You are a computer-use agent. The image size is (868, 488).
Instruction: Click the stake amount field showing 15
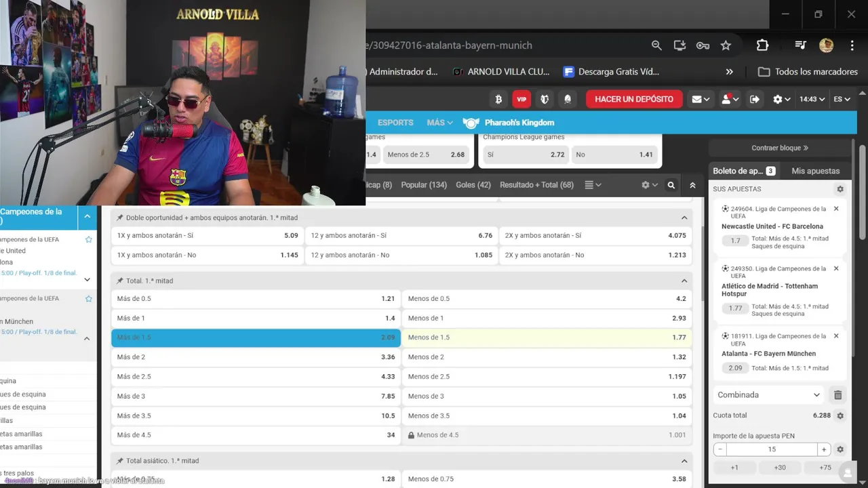772,449
